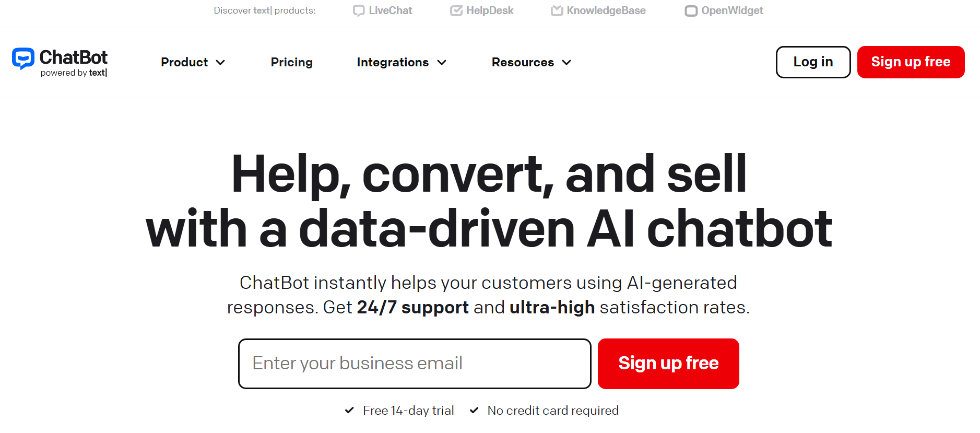Expand the Resources menu chevron

pyautogui.click(x=567, y=62)
